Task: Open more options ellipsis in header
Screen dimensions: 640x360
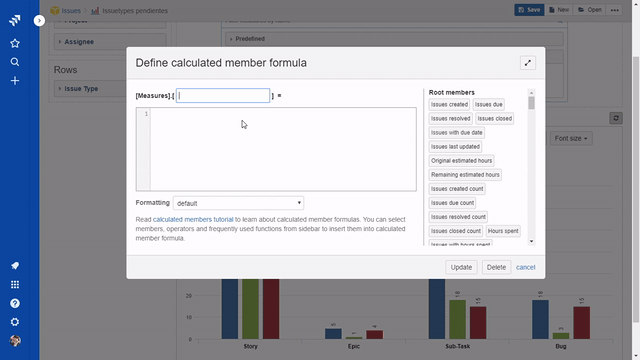Action: pos(615,10)
